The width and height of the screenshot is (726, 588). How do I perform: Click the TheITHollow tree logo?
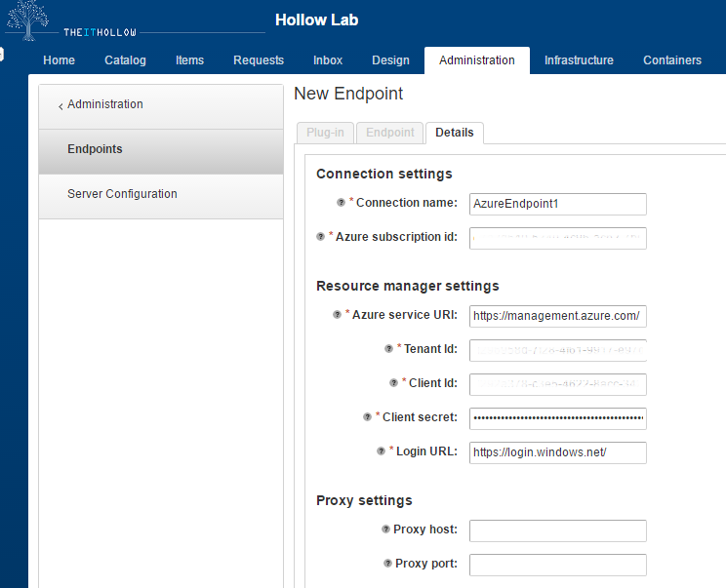coord(26,20)
